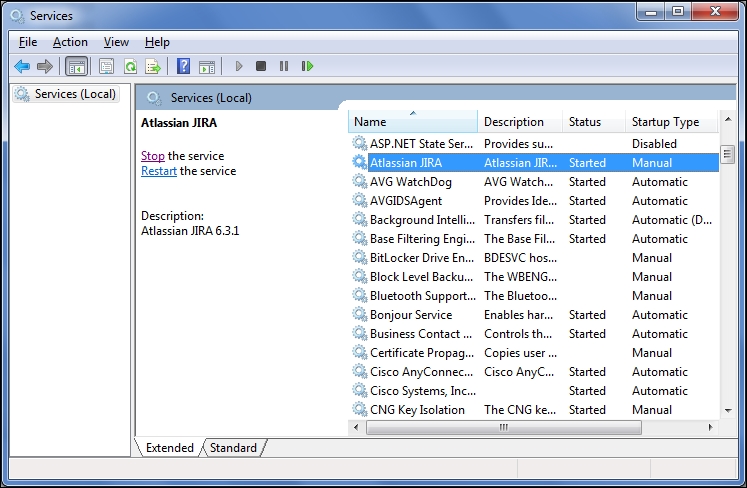This screenshot has width=747, height=488.
Task: Click the vertical scrollbar thumb
Action: [727, 154]
